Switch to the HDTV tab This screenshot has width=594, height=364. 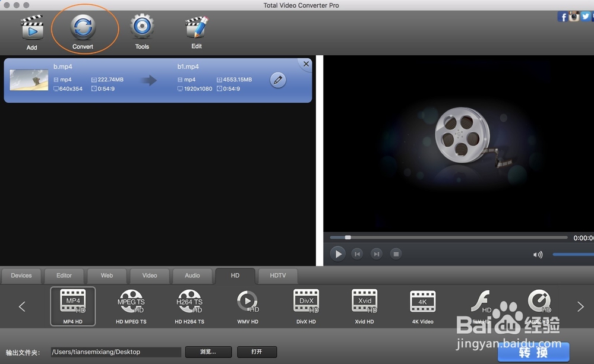(x=278, y=276)
